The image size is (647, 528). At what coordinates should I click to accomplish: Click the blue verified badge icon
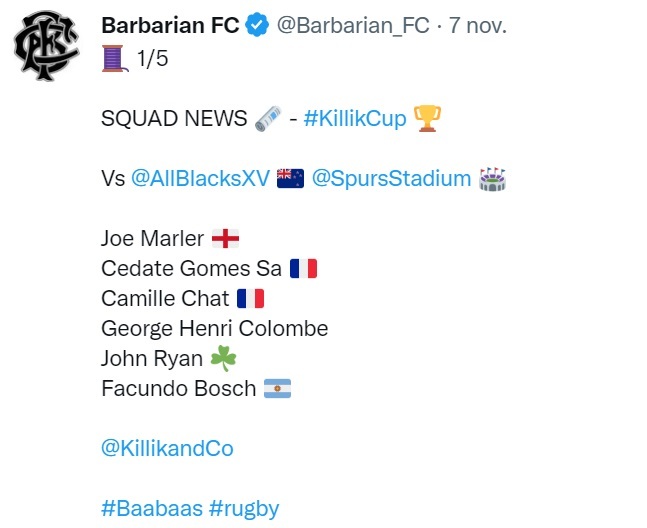pyautogui.click(x=257, y=26)
